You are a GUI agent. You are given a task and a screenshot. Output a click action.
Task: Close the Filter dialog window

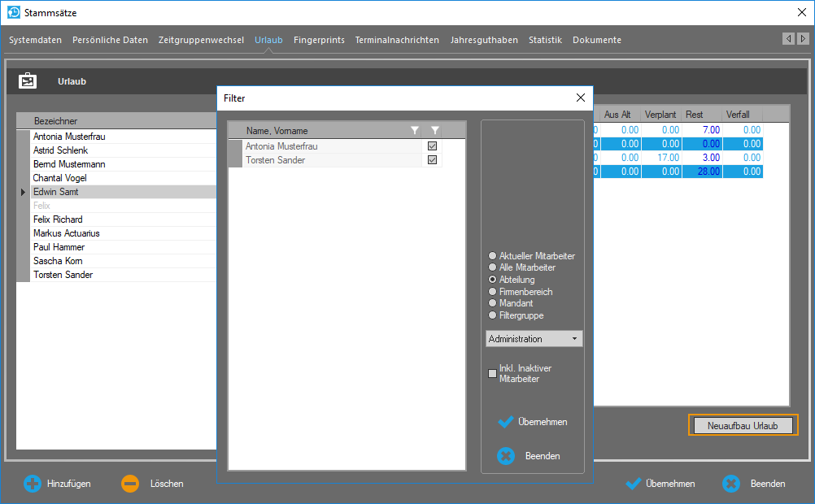pyautogui.click(x=580, y=98)
